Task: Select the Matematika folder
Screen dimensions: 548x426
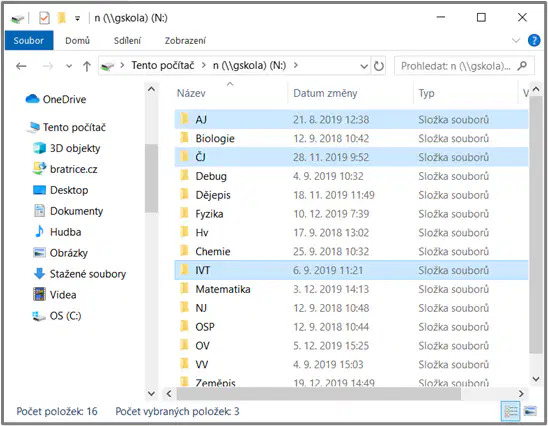Action: tap(351, 289)
